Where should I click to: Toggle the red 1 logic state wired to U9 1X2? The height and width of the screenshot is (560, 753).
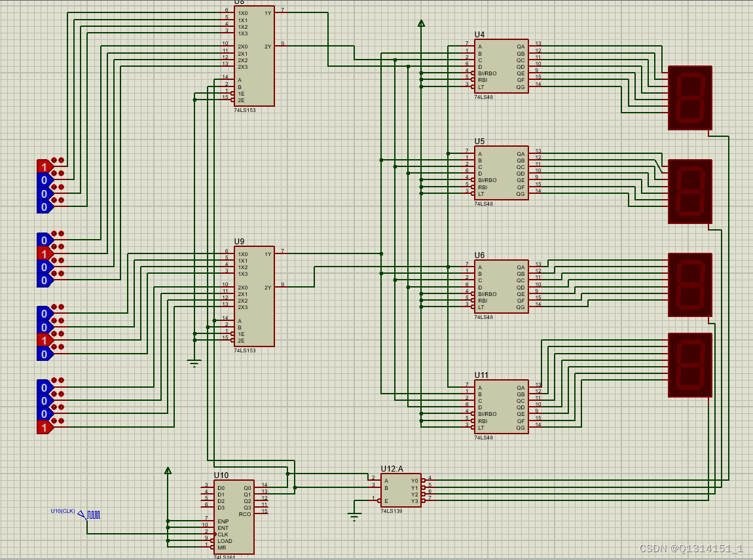pos(45,340)
